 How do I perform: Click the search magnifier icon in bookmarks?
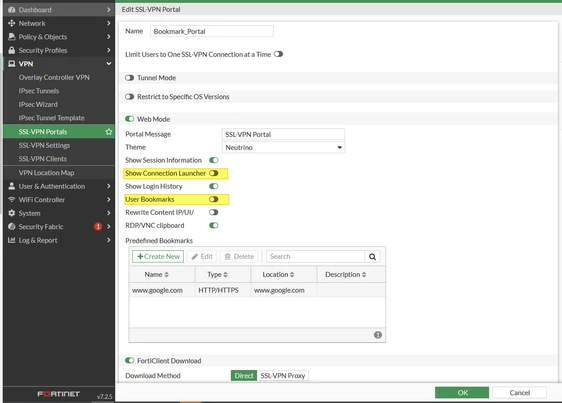(372, 256)
